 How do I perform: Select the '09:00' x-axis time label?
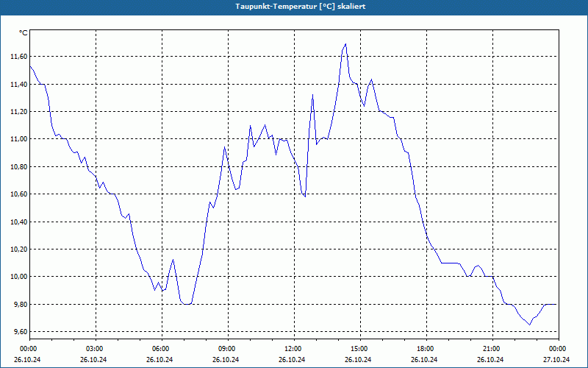pyautogui.click(x=228, y=349)
